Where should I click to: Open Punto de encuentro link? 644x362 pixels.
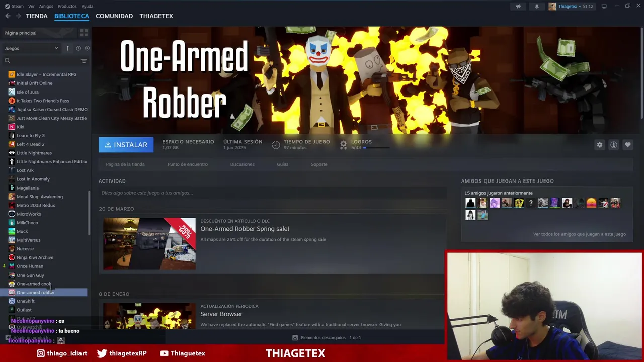pos(188,164)
